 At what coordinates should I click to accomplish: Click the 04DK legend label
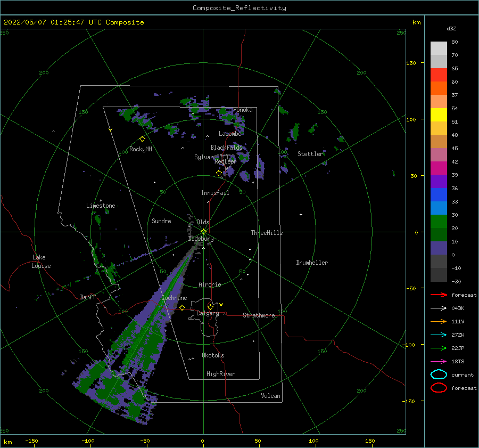pyautogui.click(x=458, y=308)
